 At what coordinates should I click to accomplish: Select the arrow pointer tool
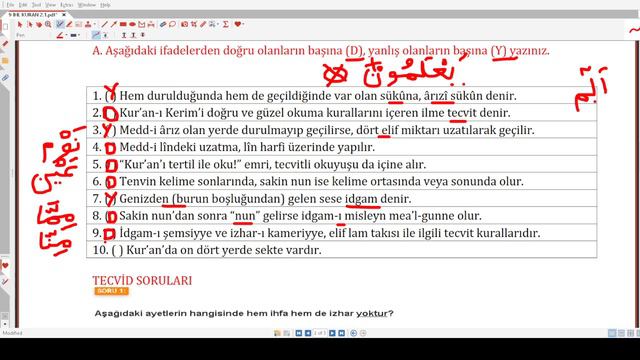coord(20,24)
